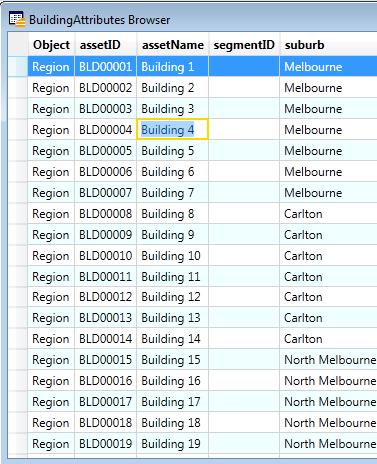The width and height of the screenshot is (377, 464).
Task: Select the BLD00009 cell
Action: (x=106, y=235)
